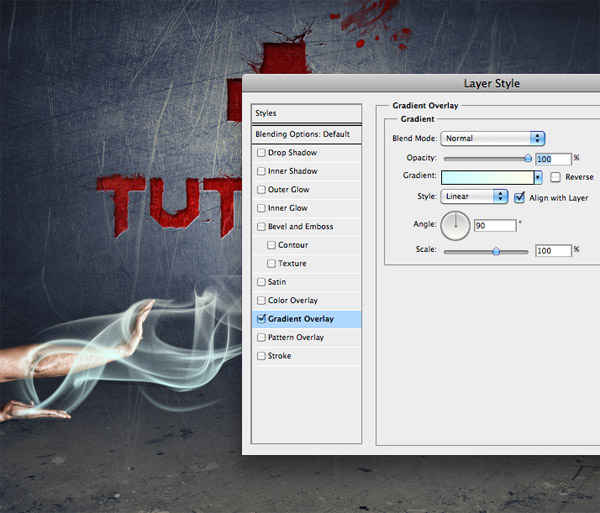Image resolution: width=600 pixels, height=513 pixels.
Task: Click the Opacity percentage field
Action: point(553,159)
